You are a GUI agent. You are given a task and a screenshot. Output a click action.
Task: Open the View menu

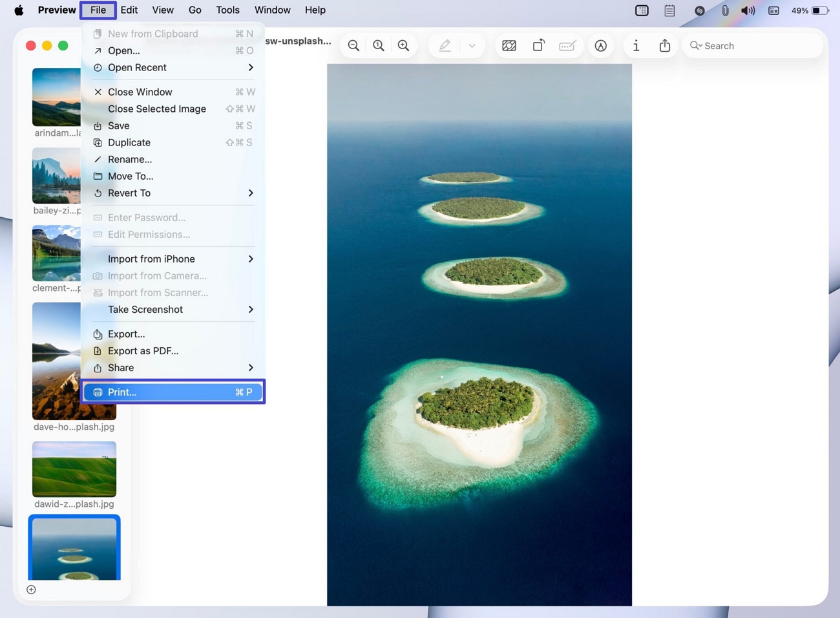click(163, 10)
